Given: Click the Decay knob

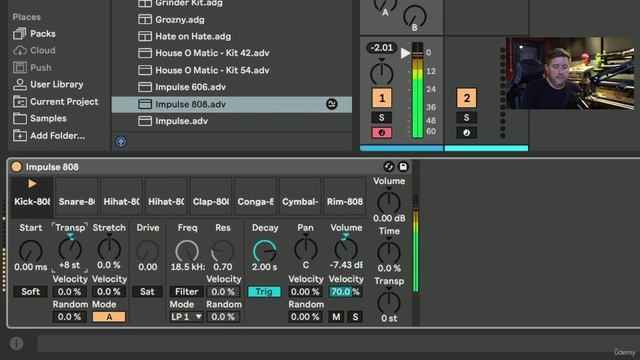Looking at the screenshot, I should click(x=264, y=250).
